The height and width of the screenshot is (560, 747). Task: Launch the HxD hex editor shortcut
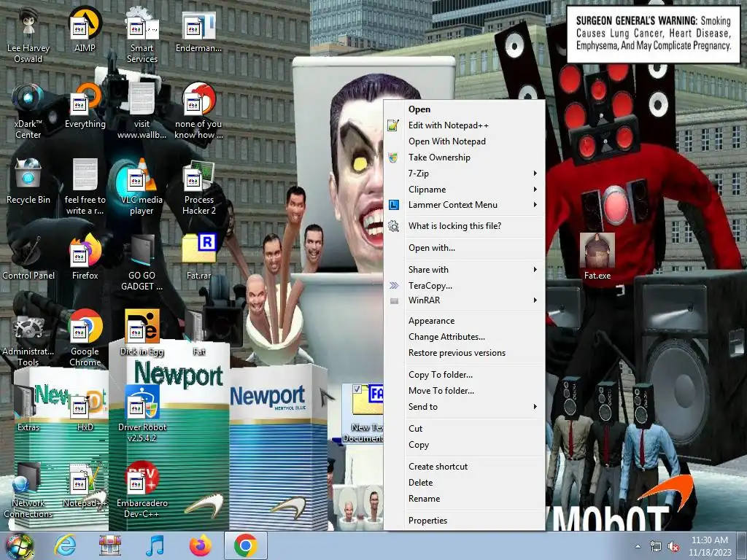click(x=85, y=408)
